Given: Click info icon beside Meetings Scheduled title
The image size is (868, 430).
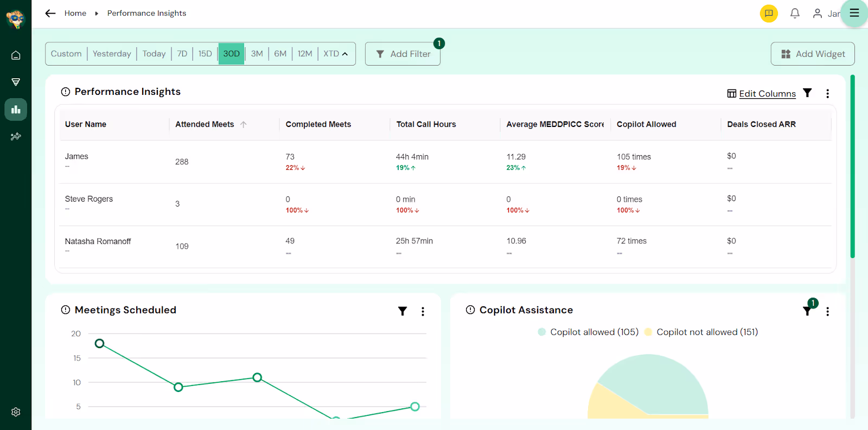Looking at the screenshot, I should pos(66,310).
